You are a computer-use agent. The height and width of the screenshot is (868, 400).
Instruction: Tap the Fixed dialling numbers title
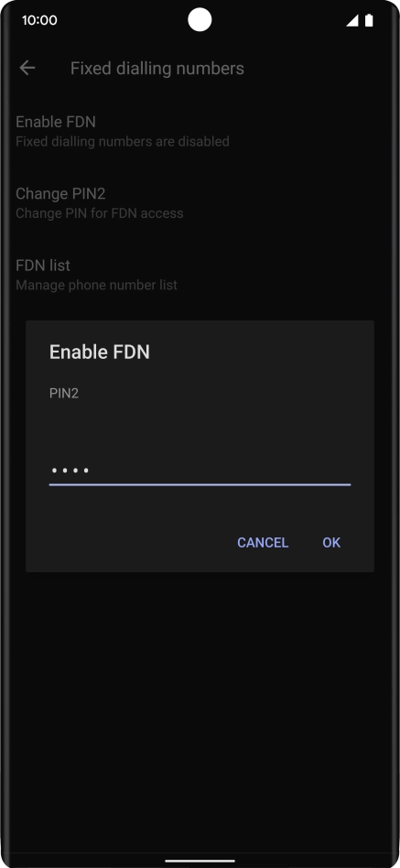(157, 69)
